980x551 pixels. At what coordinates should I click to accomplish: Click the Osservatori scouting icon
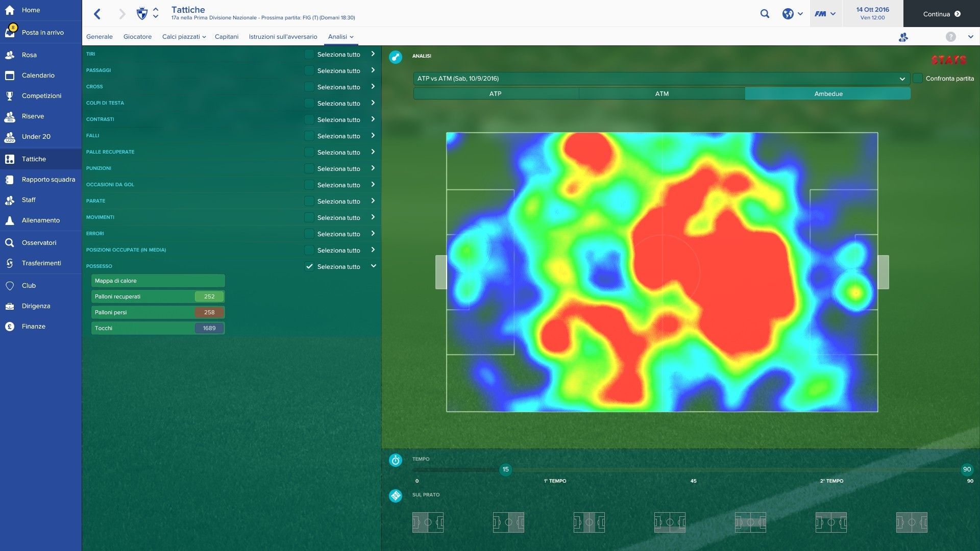tap(10, 243)
